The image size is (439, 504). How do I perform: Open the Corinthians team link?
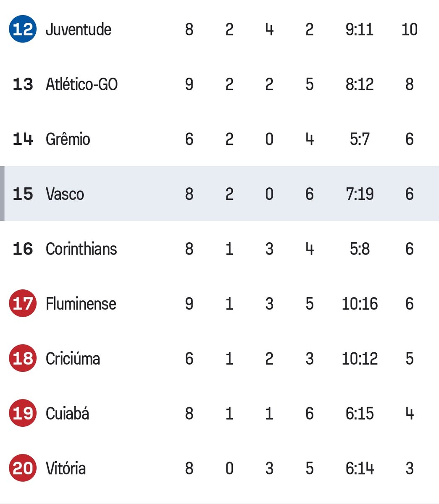point(81,249)
